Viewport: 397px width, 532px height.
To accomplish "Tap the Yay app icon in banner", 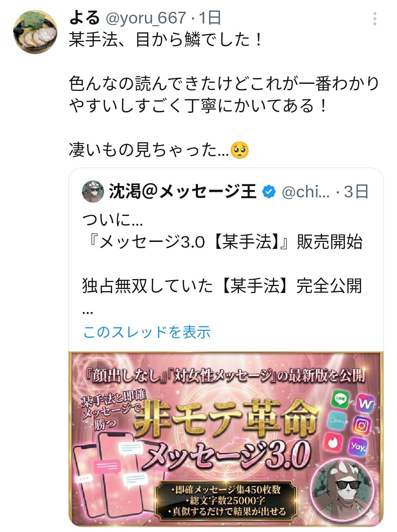I will tap(358, 447).
